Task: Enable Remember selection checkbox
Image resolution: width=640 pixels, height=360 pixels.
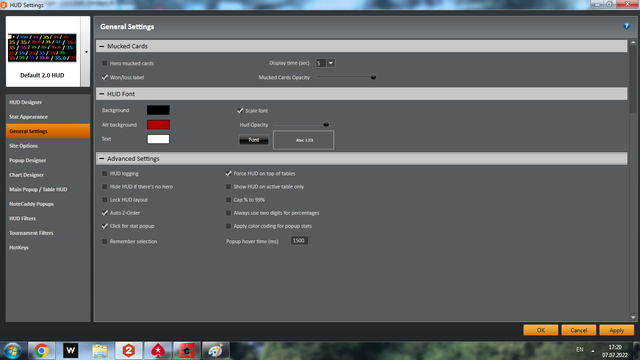Action: click(105, 241)
